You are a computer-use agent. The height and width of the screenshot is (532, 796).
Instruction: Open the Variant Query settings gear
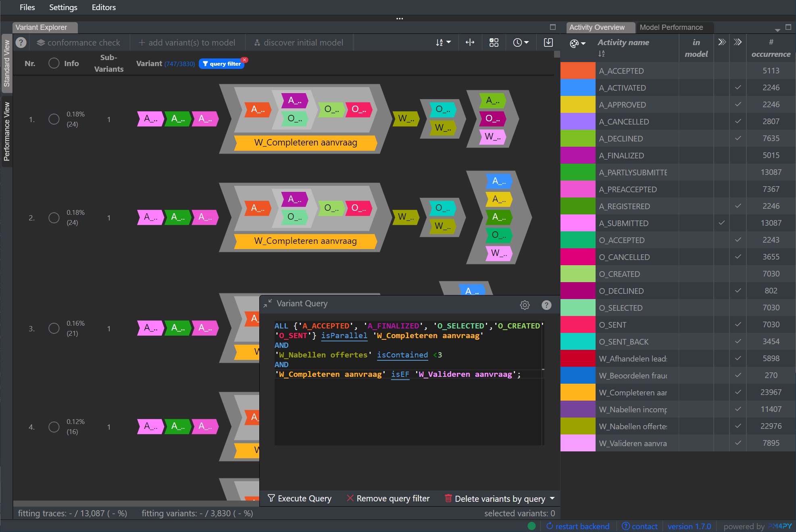(x=525, y=305)
